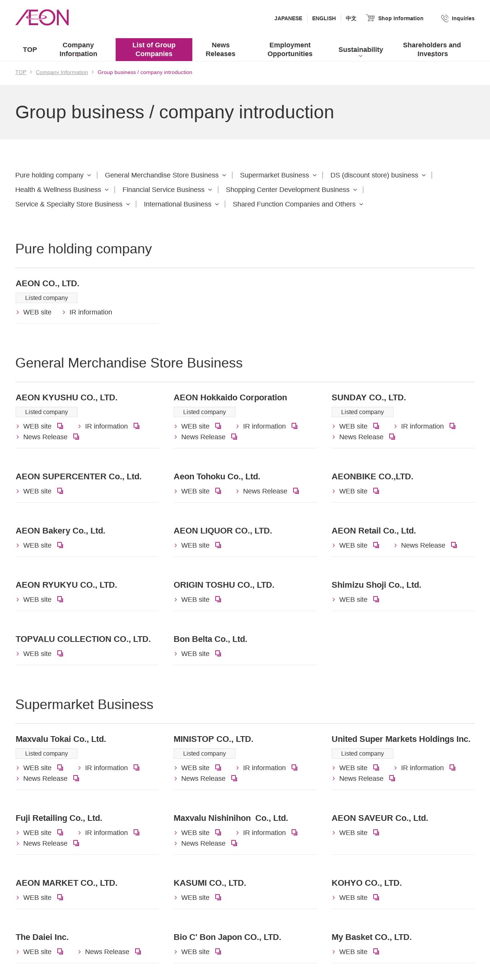The image size is (490, 980).
Task: Click external icon next to MINISTOP IR information
Action: point(294,767)
